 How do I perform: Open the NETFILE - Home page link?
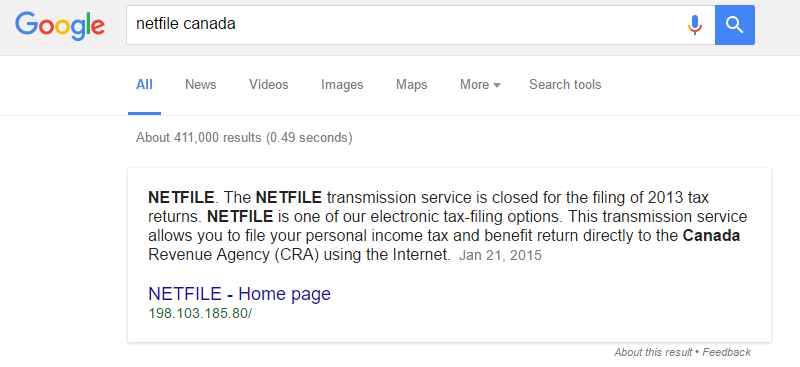(x=240, y=294)
